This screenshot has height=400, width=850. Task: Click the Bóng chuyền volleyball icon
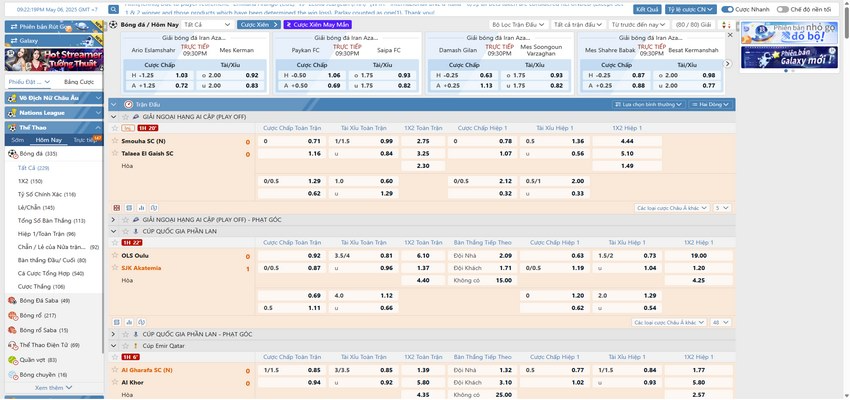pyautogui.click(x=12, y=375)
